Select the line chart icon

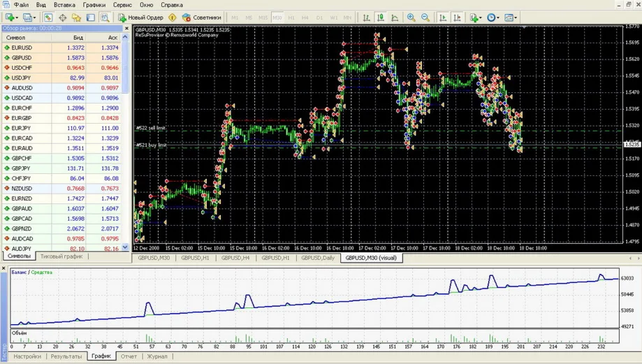(x=395, y=17)
